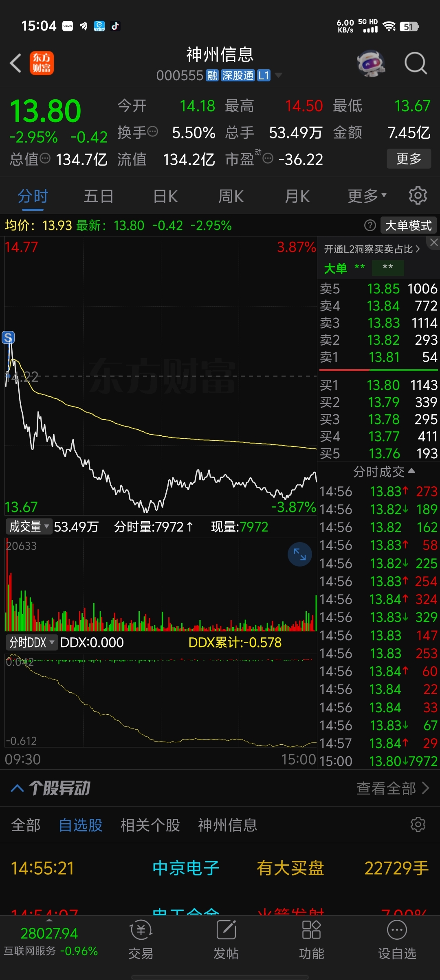The width and height of the screenshot is (440, 980).
Task: Tap current price 13.80
Action: coord(45,111)
